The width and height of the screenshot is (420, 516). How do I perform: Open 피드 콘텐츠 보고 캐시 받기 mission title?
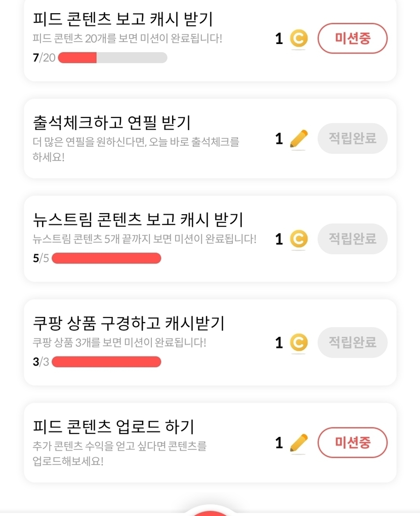[x=122, y=19]
